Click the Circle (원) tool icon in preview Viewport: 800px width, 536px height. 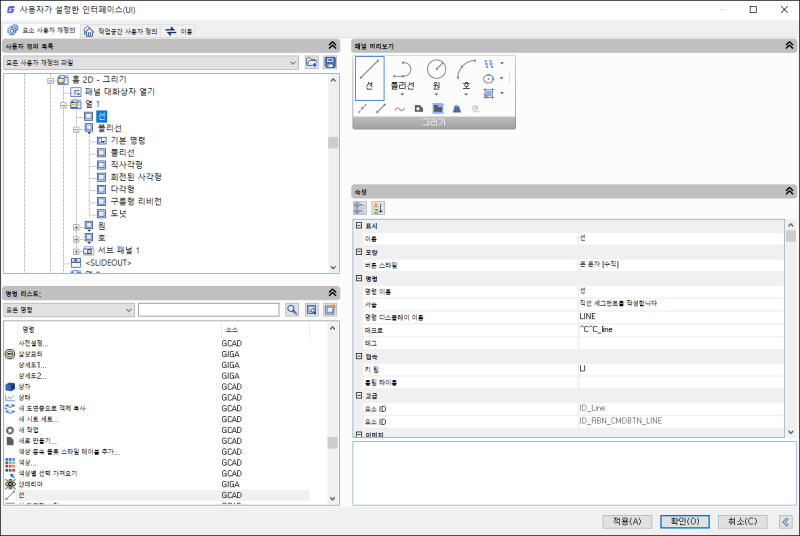(436, 69)
